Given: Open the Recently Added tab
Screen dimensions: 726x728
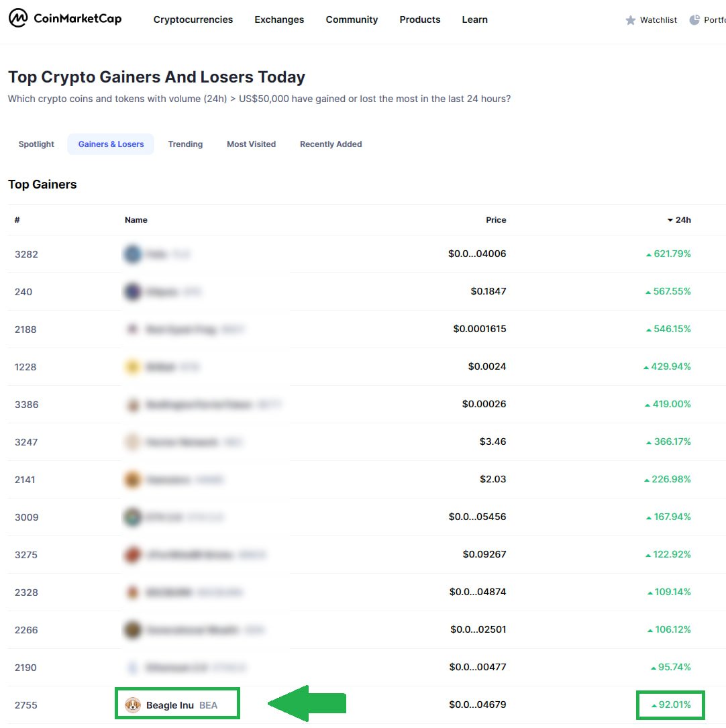Looking at the screenshot, I should (331, 144).
